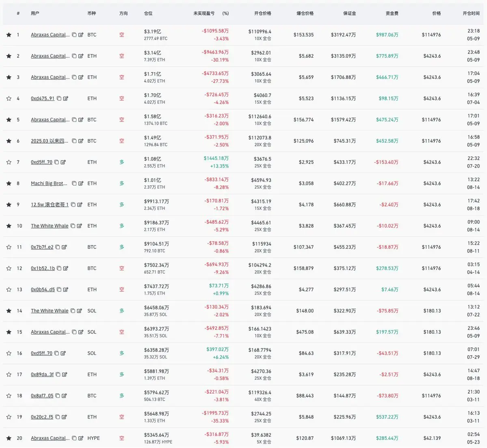Sort by 仓位 column header
This screenshot has width=487, height=448.
149,13
